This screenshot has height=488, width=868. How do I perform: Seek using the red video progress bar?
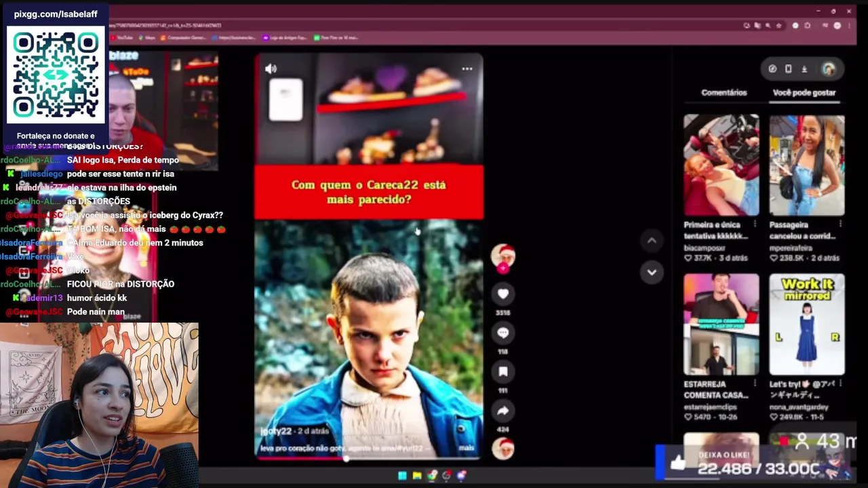(x=369, y=459)
